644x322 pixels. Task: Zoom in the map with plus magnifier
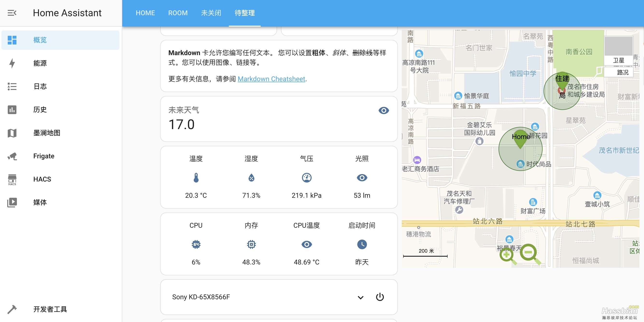[x=508, y=256]
